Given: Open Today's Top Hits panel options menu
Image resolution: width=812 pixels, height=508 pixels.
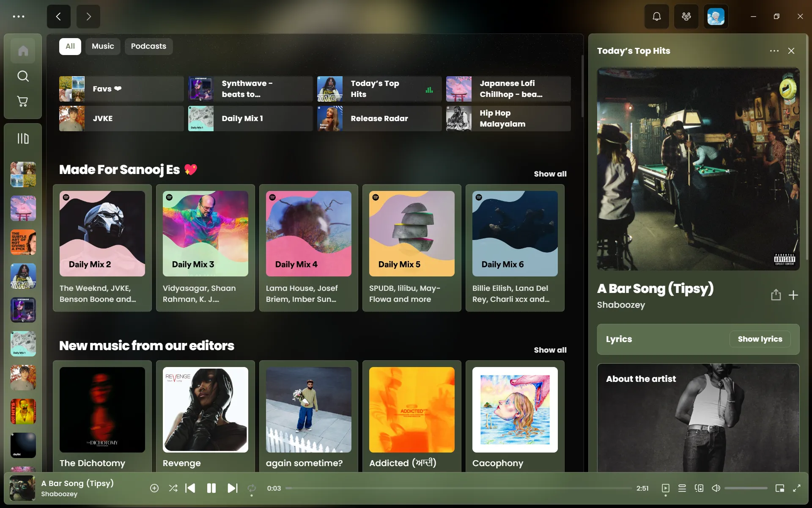Looking at the screenshot, I should pyautogui.click(x=774, y=51).
